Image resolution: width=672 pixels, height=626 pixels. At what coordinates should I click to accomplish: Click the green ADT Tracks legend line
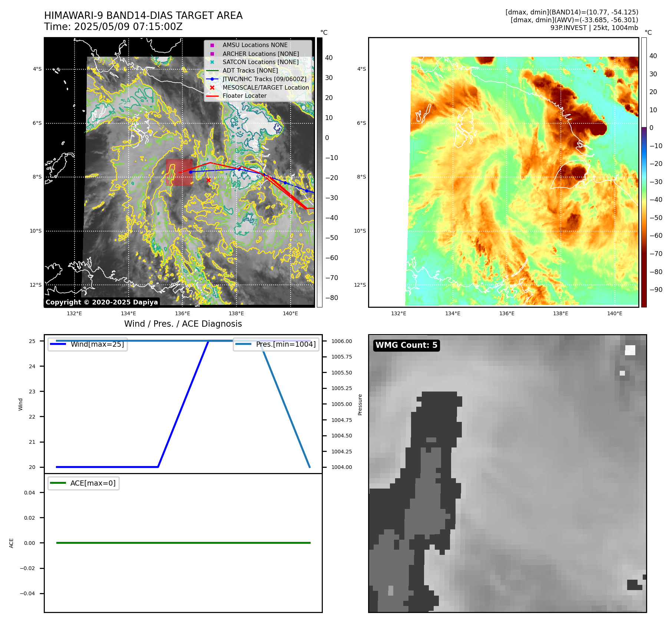pyautogui.click(x=212, y=71)
